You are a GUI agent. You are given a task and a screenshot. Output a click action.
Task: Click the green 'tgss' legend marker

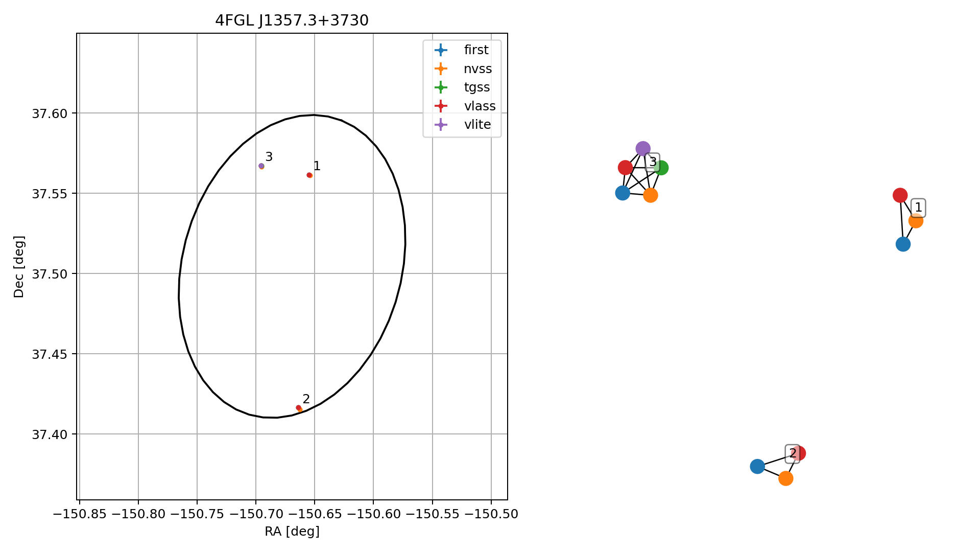[440, 87]
